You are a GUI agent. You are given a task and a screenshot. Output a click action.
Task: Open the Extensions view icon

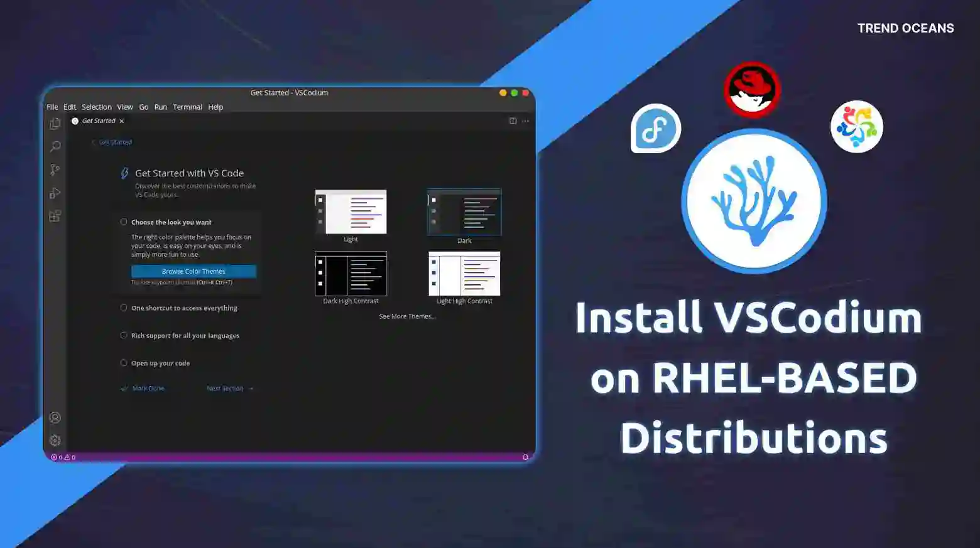tap(55, 216)
